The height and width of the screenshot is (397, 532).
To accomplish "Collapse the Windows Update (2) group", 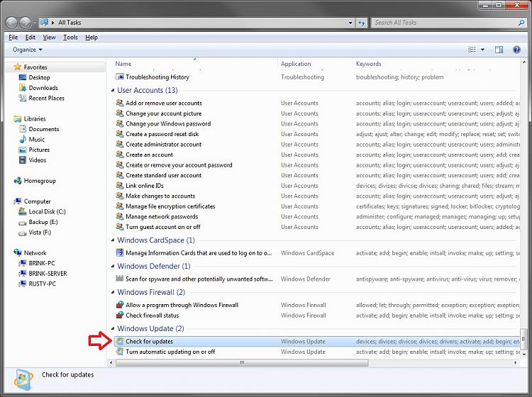I will pyautogui.click(x=113, y=328).
